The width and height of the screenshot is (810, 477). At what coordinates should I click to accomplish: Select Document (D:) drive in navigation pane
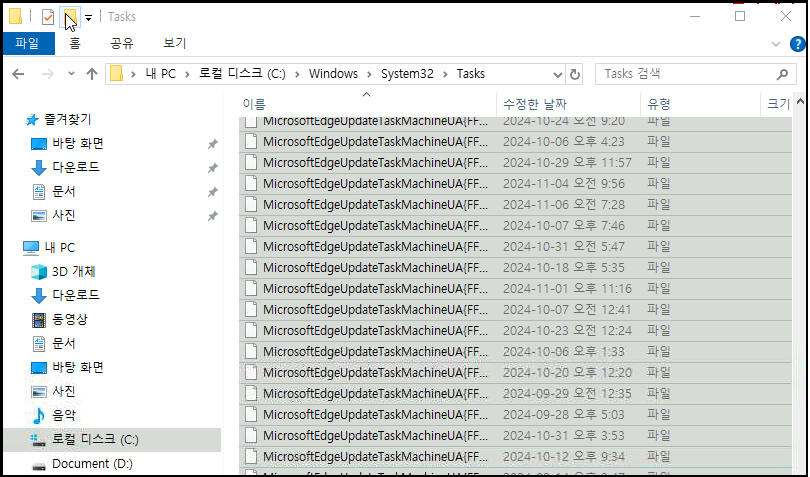tap(92, 464)
